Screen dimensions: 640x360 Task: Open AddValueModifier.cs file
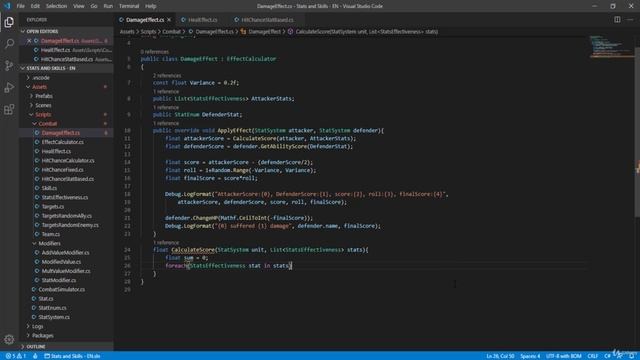[x=65, y=253]
